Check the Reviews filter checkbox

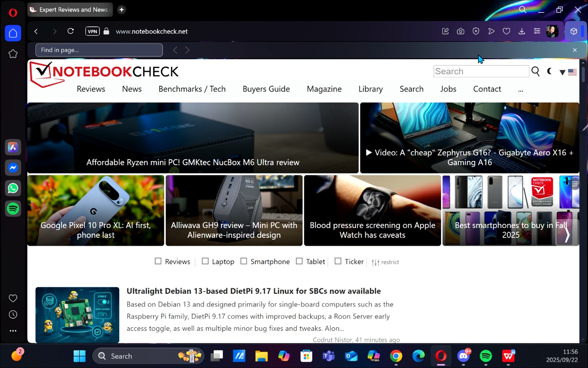tap(158, 261)
